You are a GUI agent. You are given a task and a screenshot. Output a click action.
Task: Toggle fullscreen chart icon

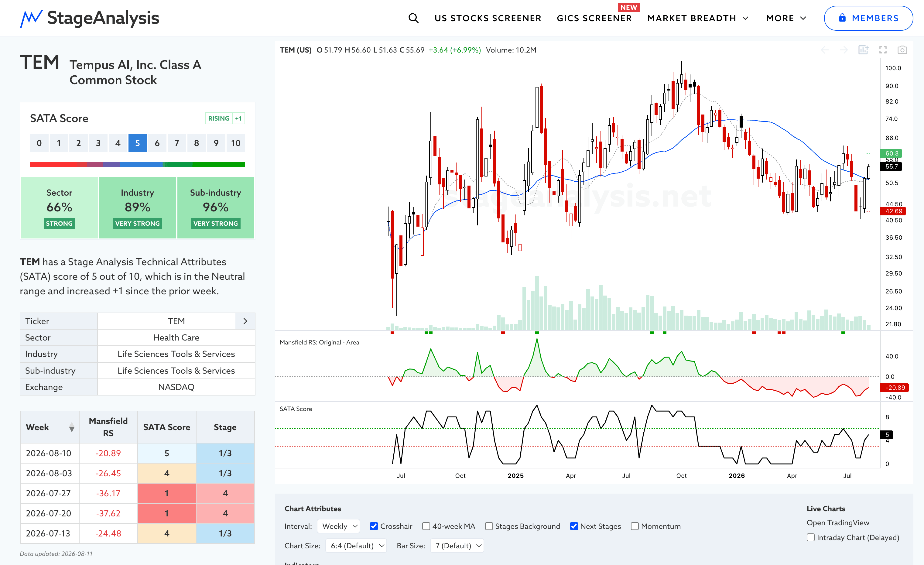(x=883, y=50)
